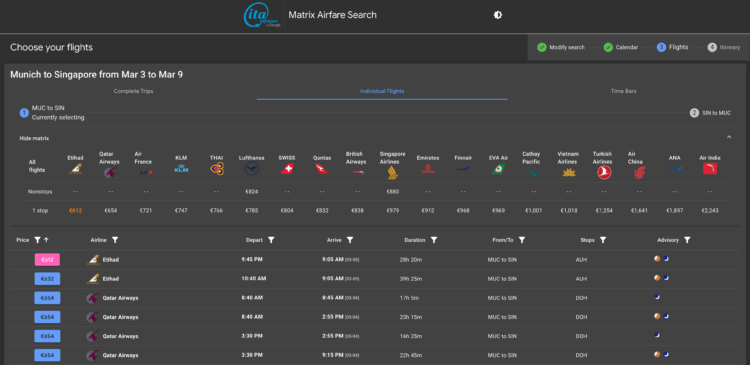Viewport: 750px width, 365px height.
Task: Open the Arrive column filter icon
Action: coord(350,240)
